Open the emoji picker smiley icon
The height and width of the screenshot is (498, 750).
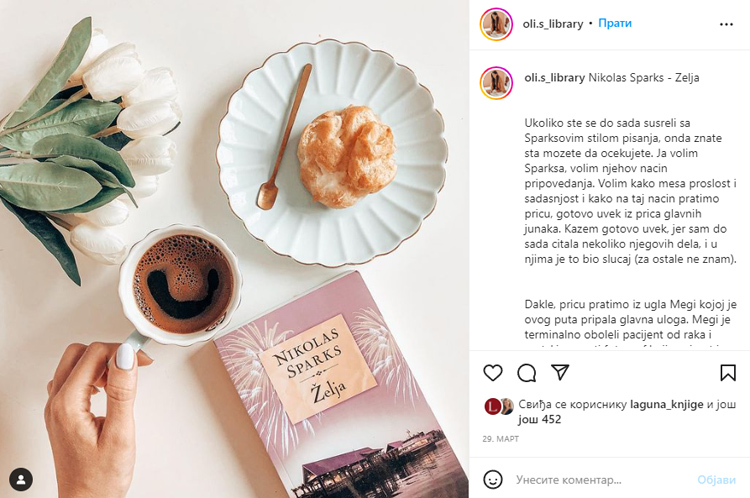493,479
